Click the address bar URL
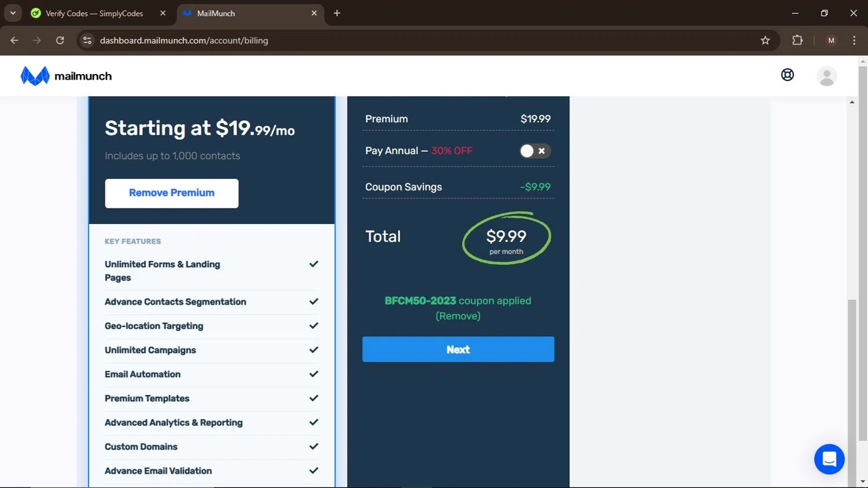868x488 pixels. (184, 41)
